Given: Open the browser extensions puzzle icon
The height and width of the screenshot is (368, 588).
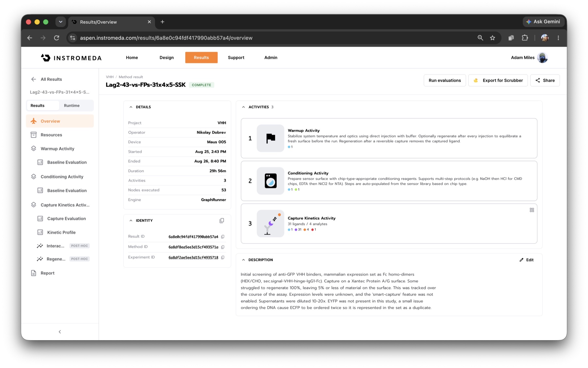Looking at the screenshot, I should click(525, 38).
